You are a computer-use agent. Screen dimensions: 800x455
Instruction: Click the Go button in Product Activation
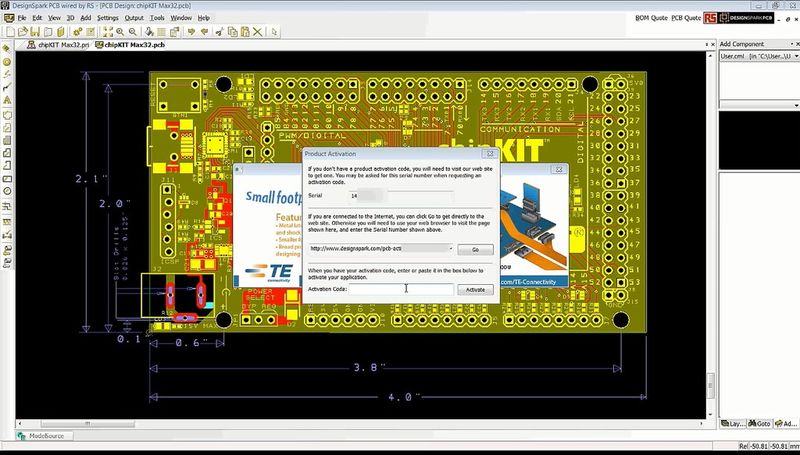tap(475, 250)
